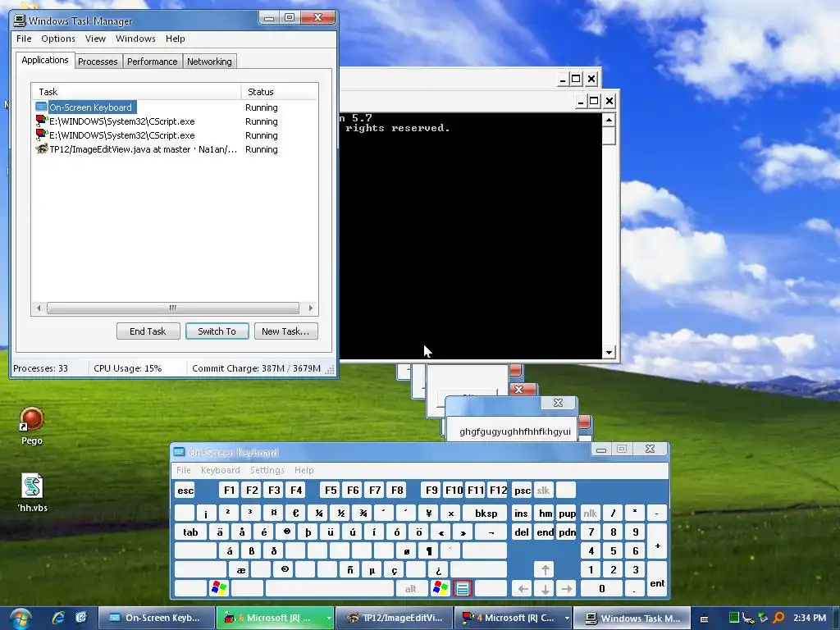
Task: Click the Windows Task M... taskbar button
Action: point(632,619)
